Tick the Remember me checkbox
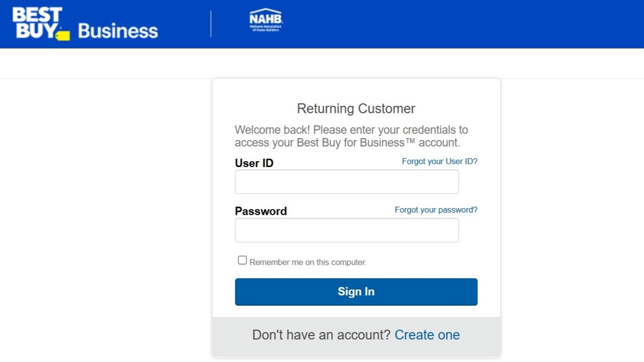The height and width of the screenshot is (362, 644). 242,260
